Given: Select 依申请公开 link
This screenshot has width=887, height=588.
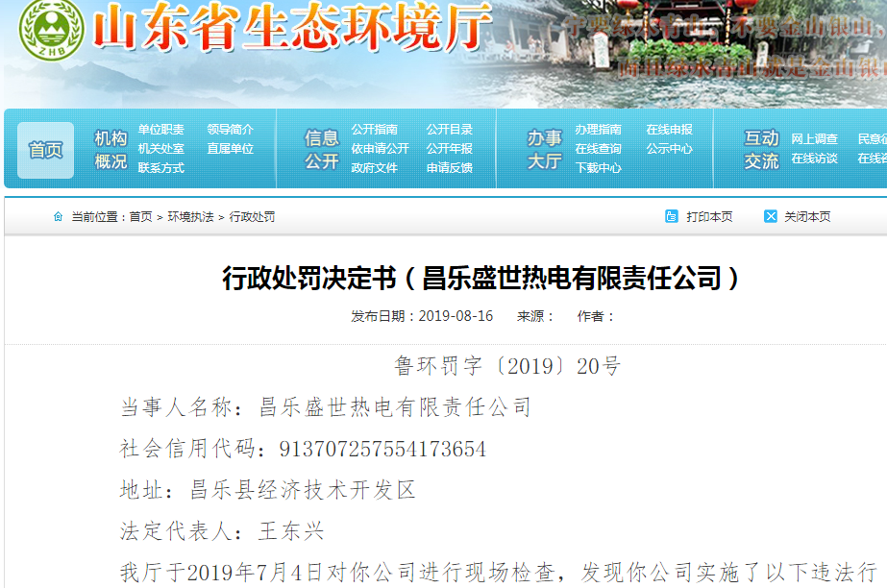Looking at the screenshot, I should pos(381,149).
